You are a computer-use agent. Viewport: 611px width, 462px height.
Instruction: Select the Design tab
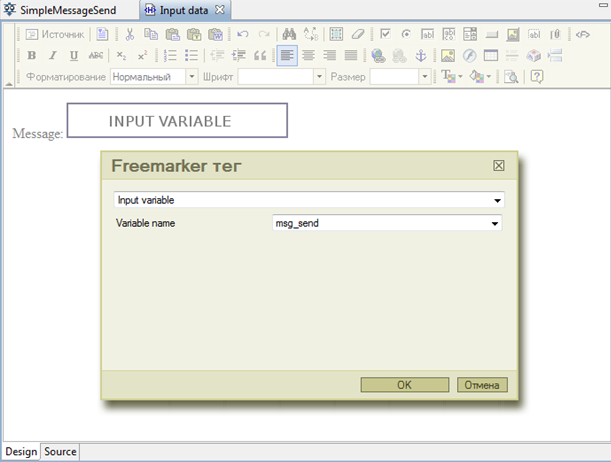coord(21,451)
